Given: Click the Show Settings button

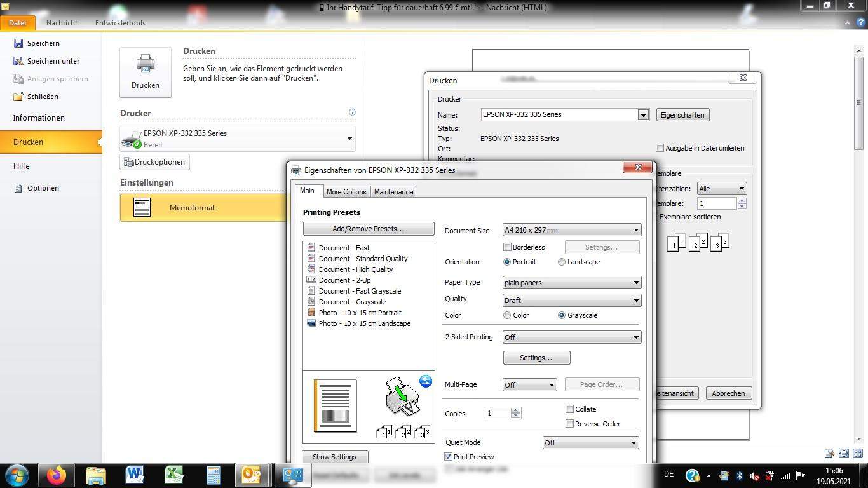Looking at the screenshot, I should (335, 457).
